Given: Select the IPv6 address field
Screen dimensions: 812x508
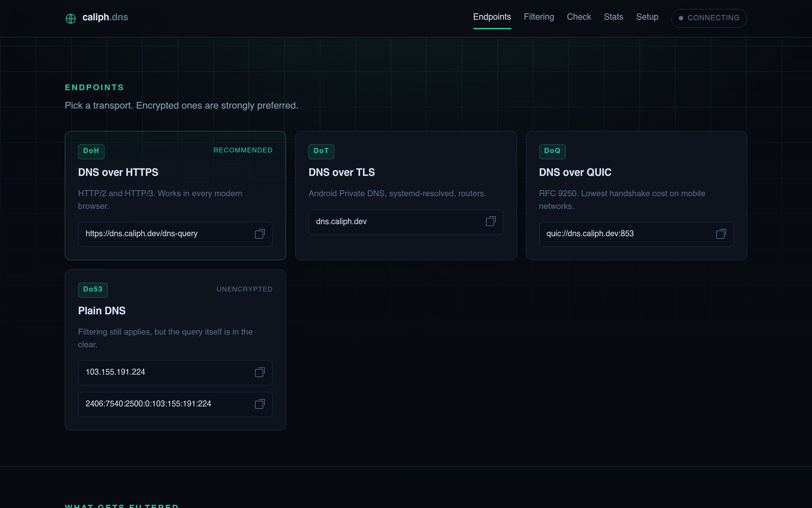Looking at the screenshot, I should (x=175, y=404).
